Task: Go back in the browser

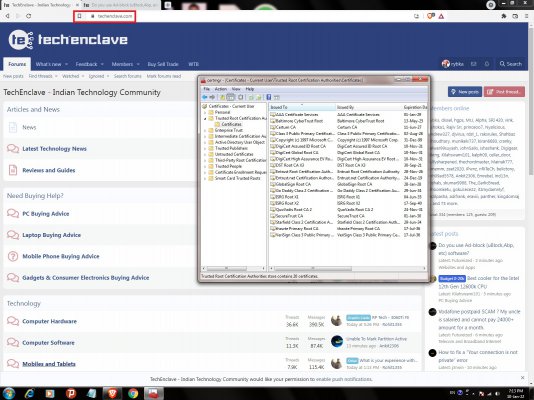Action: click(x=7, y=16)
